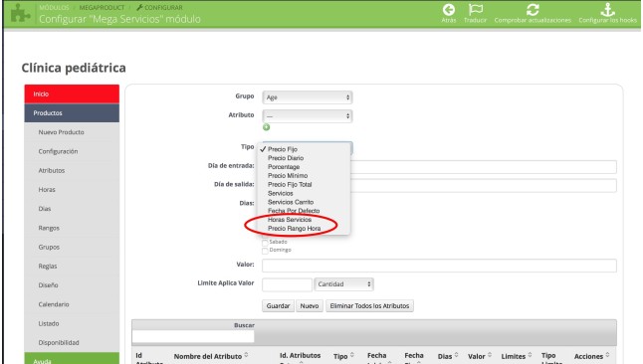Open the Cantidad limit type dropdown

(x=343, y=284)
